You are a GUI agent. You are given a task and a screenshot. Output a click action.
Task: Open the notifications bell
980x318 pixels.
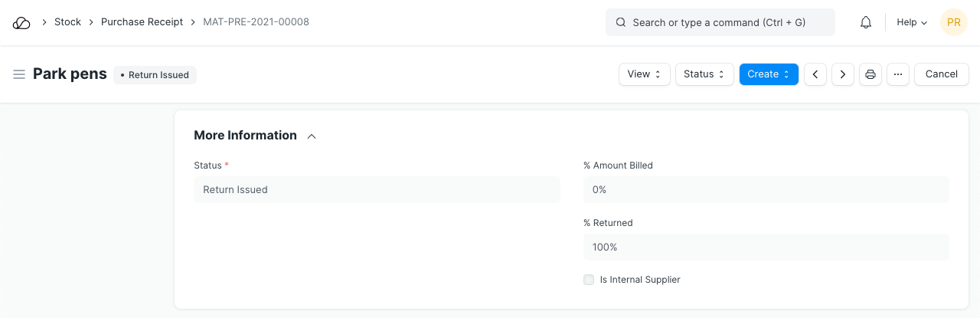click(866, 23)
